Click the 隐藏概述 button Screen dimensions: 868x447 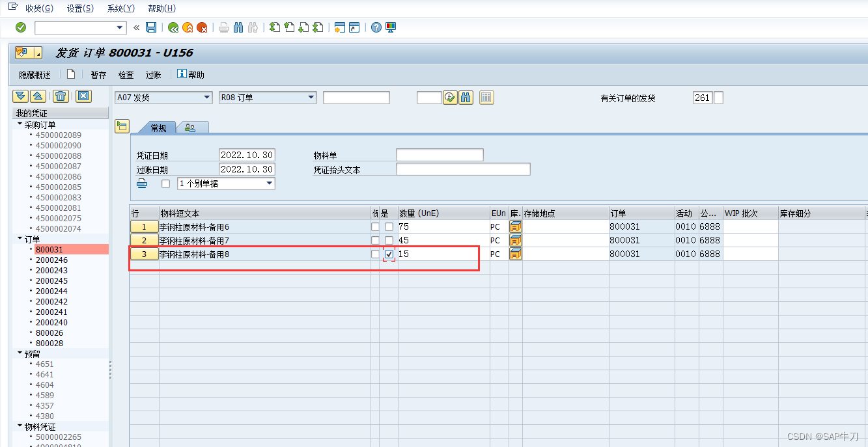tap(35, 75)
